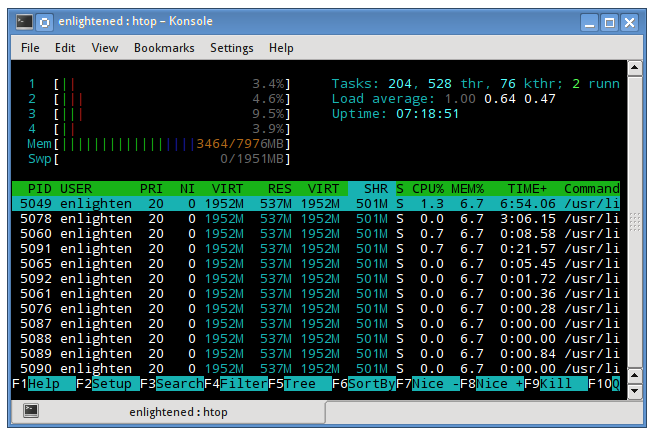Image resolution: width=656 pixels, height=439 pixels.
Task: Sort by PID column header
Action: 40,189
